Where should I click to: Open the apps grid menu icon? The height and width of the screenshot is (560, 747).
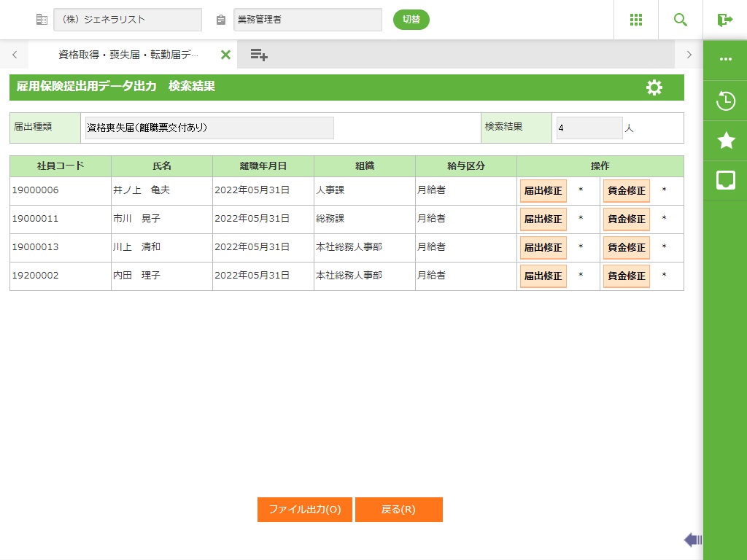635,20
